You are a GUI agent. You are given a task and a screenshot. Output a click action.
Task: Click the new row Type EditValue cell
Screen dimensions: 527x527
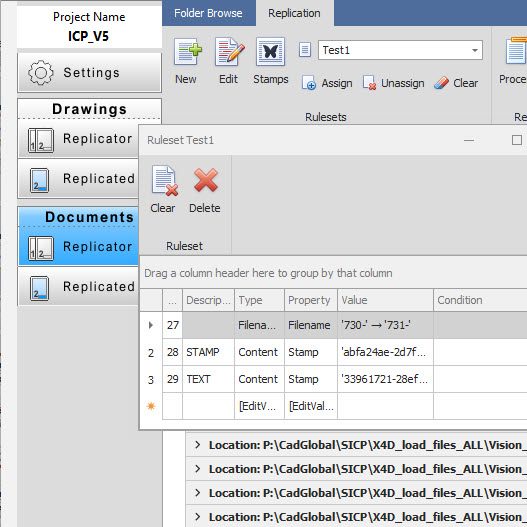[259, 406]
